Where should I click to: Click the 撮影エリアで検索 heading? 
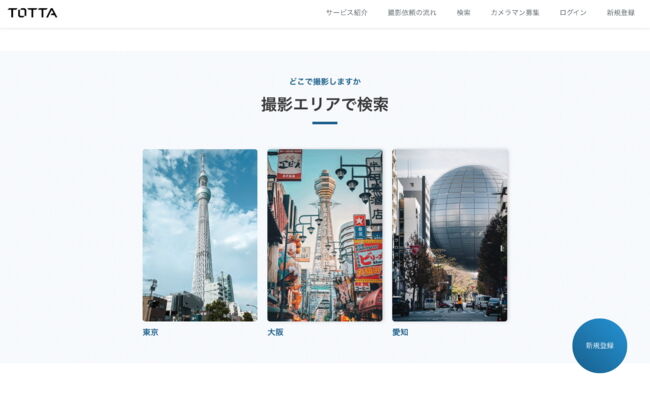point(325,104)
